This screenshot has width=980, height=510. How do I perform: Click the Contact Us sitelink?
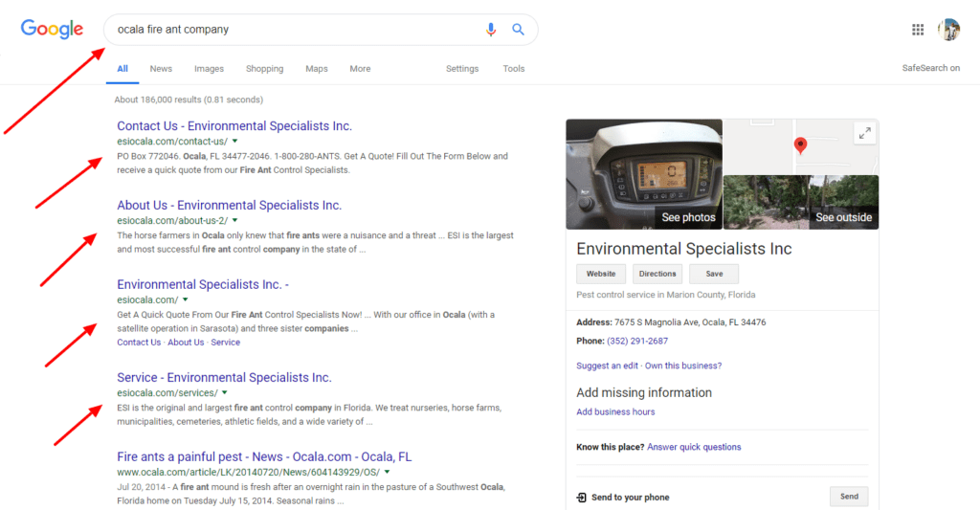pos(139,343)
